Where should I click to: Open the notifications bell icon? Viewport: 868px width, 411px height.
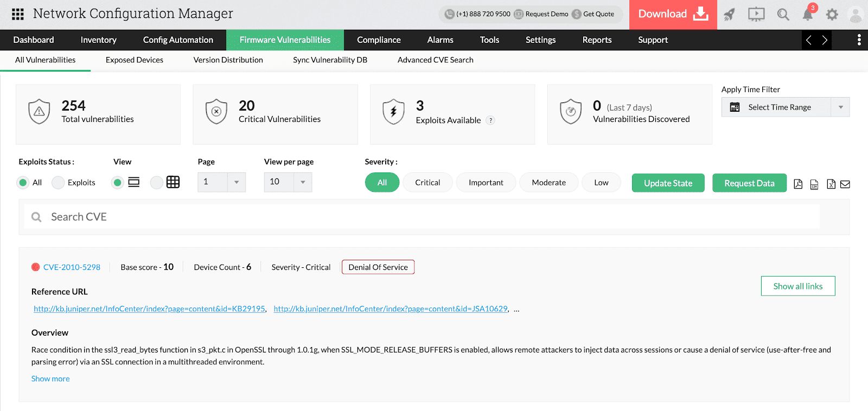(x=808, y=15)
